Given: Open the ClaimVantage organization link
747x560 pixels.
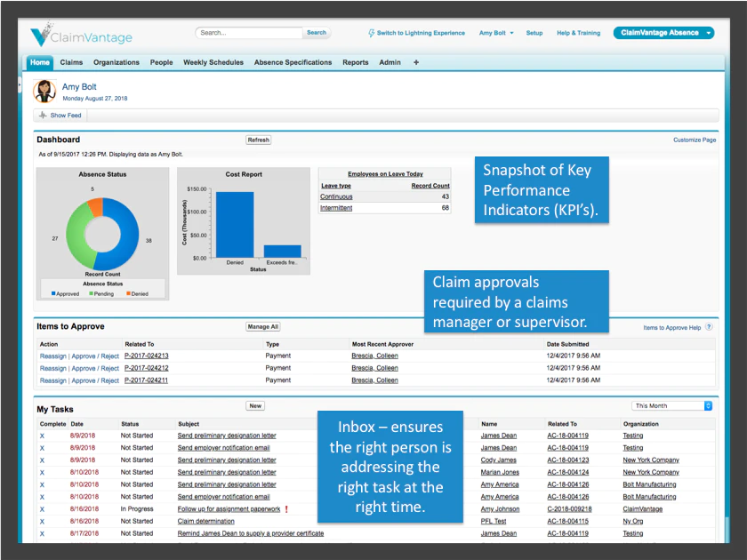Looking at the screenshot, I should point(642,509).
